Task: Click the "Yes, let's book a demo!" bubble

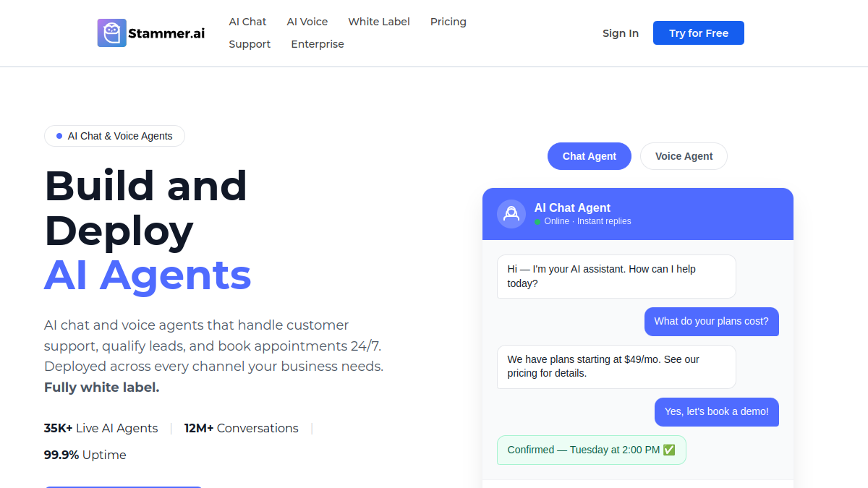Action: tap(717, 412)
